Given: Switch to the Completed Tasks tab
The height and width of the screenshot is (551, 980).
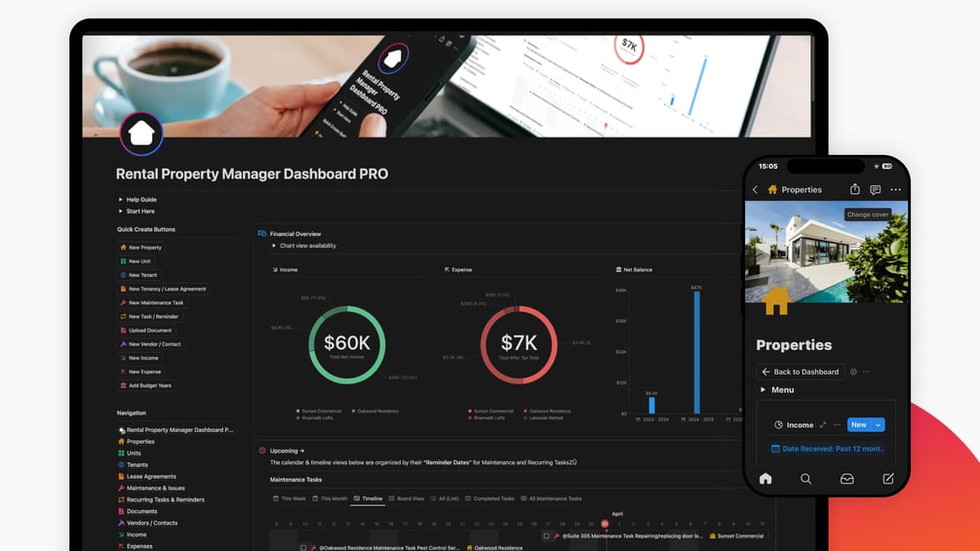Looking at the screenshot, I should [490, 498].
